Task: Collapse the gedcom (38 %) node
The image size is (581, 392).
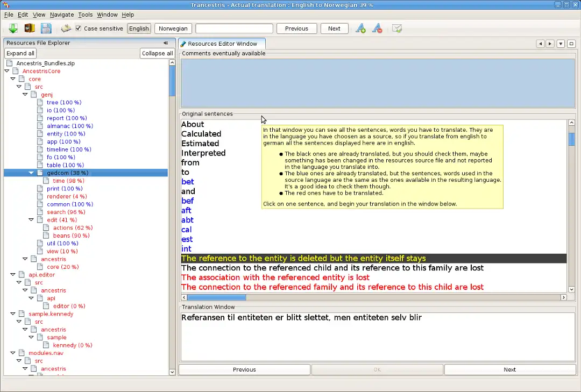Action: [31, 173]
